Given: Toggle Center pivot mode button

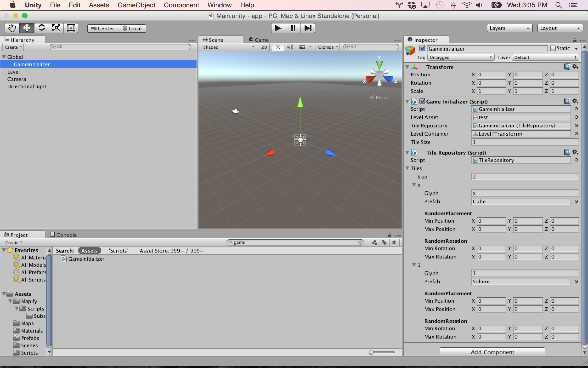Looking at the screenshot, I should 102,29.
